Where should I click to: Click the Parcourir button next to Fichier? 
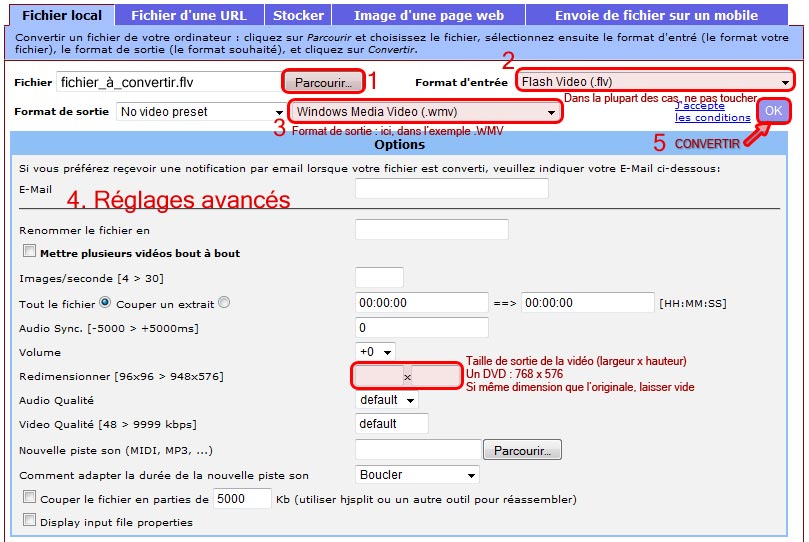[323, 83]
